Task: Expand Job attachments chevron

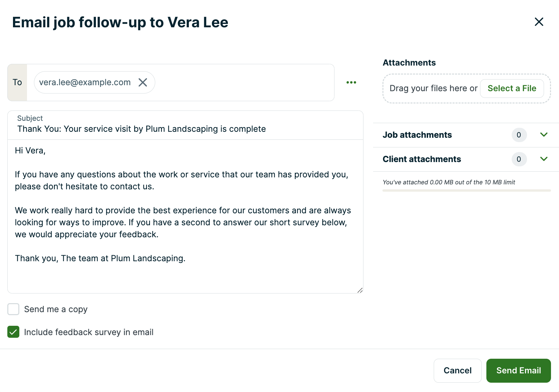Action: coord(544,135)
